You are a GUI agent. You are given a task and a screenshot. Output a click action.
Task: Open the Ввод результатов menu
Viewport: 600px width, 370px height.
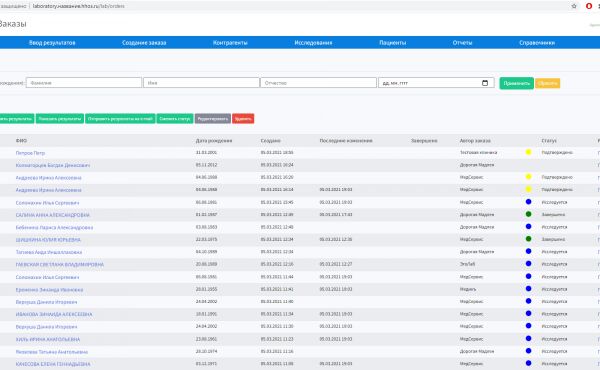(52, 42)
